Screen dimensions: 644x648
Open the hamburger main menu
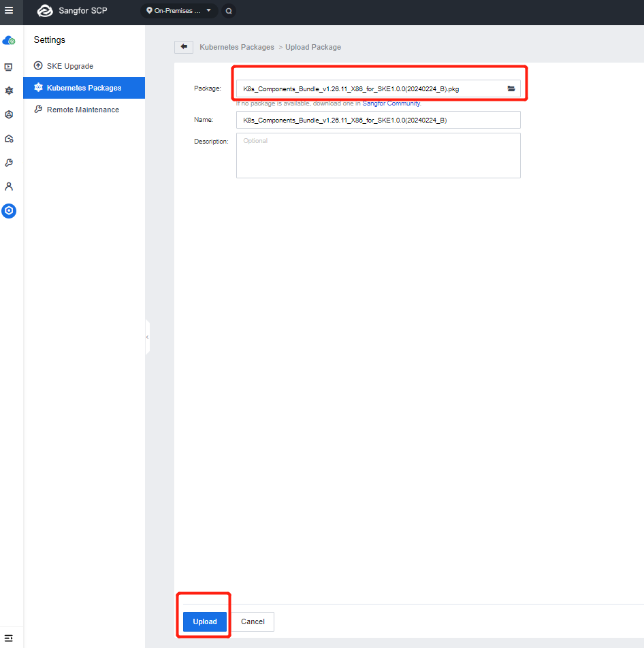pyautogui.click(x=9, y=11)
